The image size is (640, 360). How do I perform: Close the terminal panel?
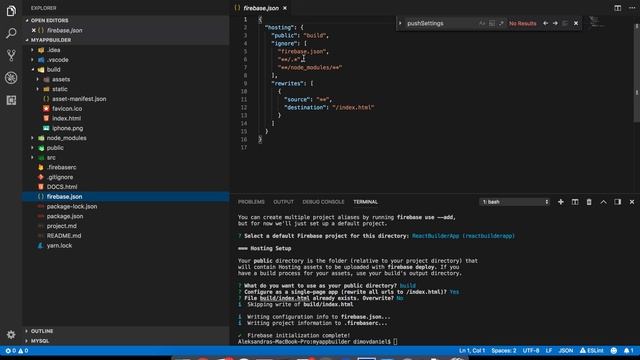point(632,202)
